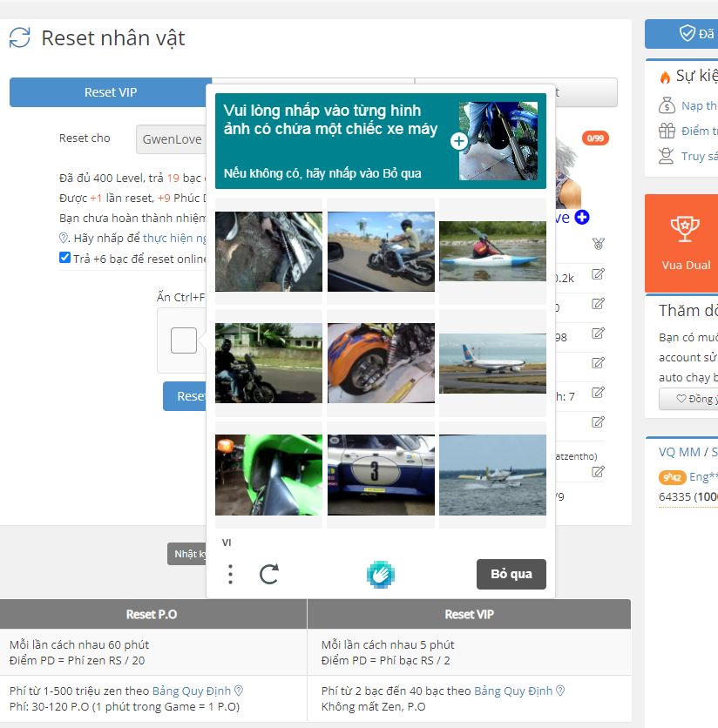Click the medal icon above the stats list
Image resolution: width=718 pixels, height=728 pixels.
pos(598,244)
